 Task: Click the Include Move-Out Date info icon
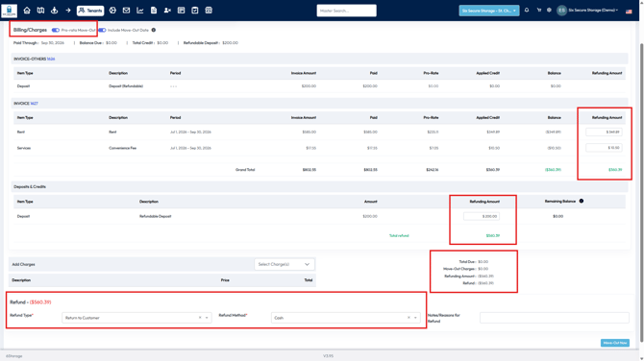coord(154,30)
